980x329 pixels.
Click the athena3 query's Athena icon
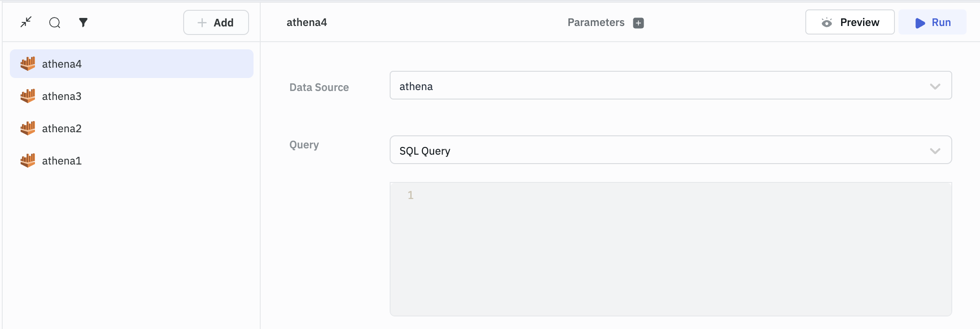point(28,96)
